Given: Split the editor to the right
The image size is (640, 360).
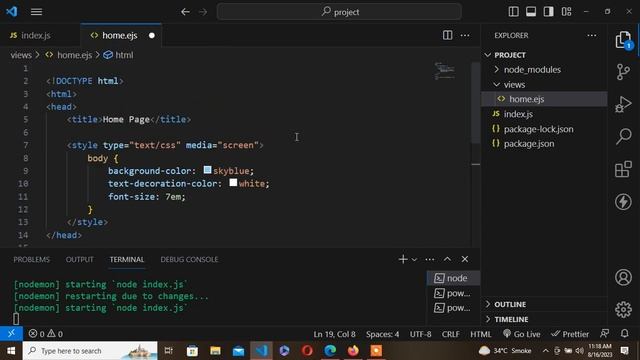Looking at the screenshot, I should pyautogui.click(x=447, y=36).
